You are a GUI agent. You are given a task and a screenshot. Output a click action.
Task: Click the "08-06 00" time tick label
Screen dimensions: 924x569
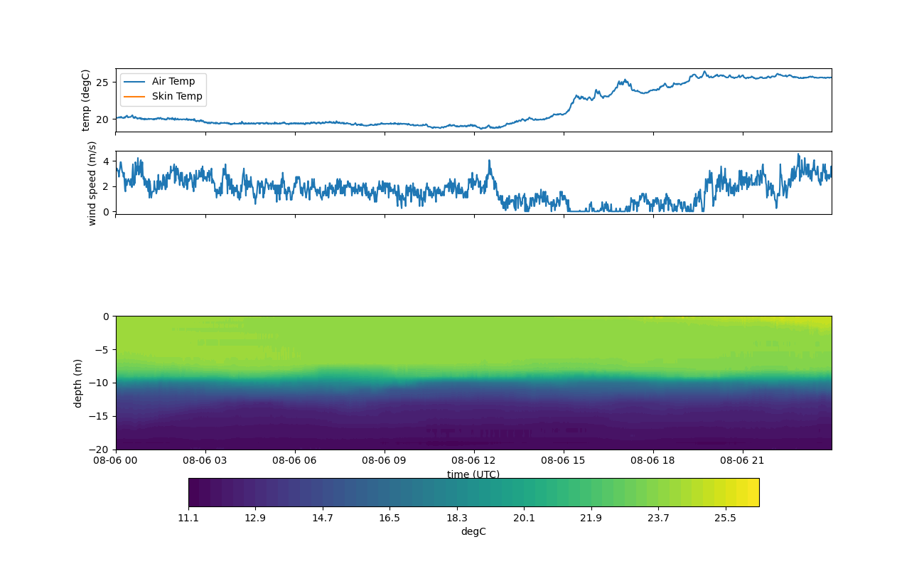pyautogui.click(x=116, y=460)
